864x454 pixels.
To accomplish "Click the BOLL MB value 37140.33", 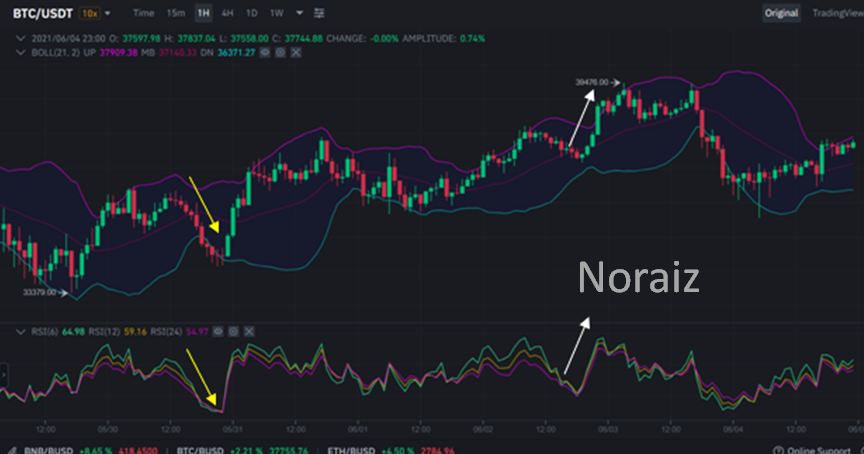I will pos(177,52).
